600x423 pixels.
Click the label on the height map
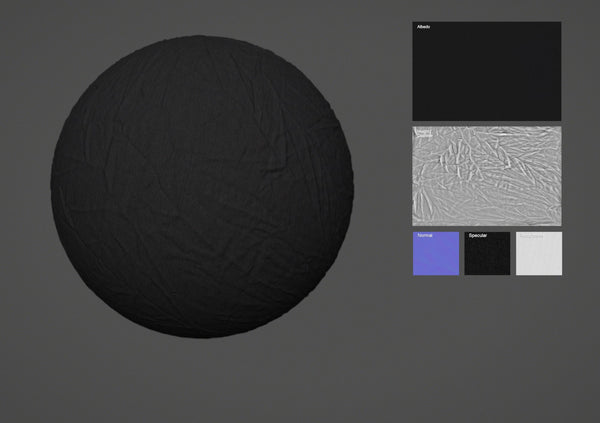424,131
